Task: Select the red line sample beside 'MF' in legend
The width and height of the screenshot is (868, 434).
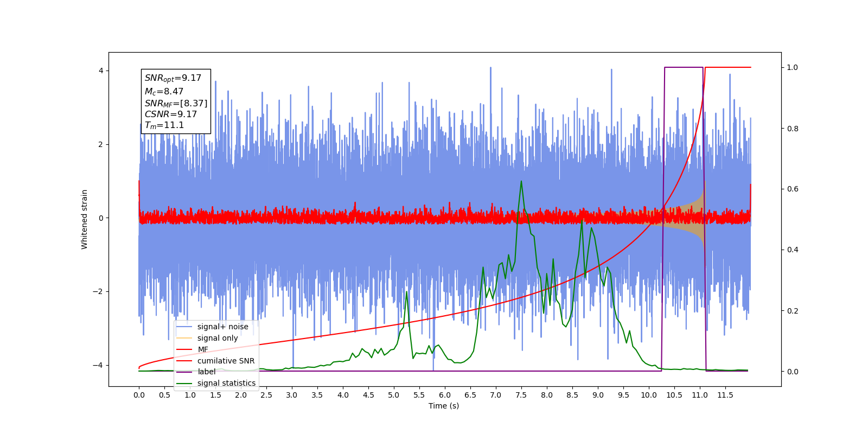Action: click(x=184, y=349)
